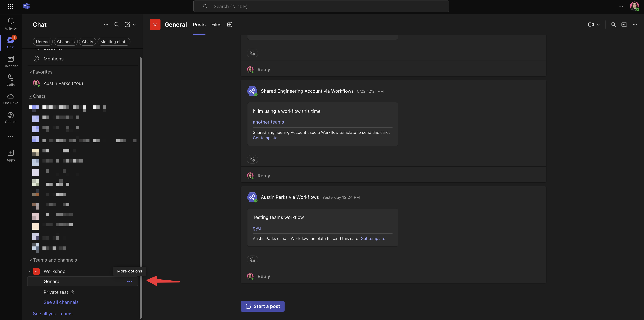Toggle the Chats filter chip
The width and height of the screenshot is (644, 320).
click(x=87, y=42)
